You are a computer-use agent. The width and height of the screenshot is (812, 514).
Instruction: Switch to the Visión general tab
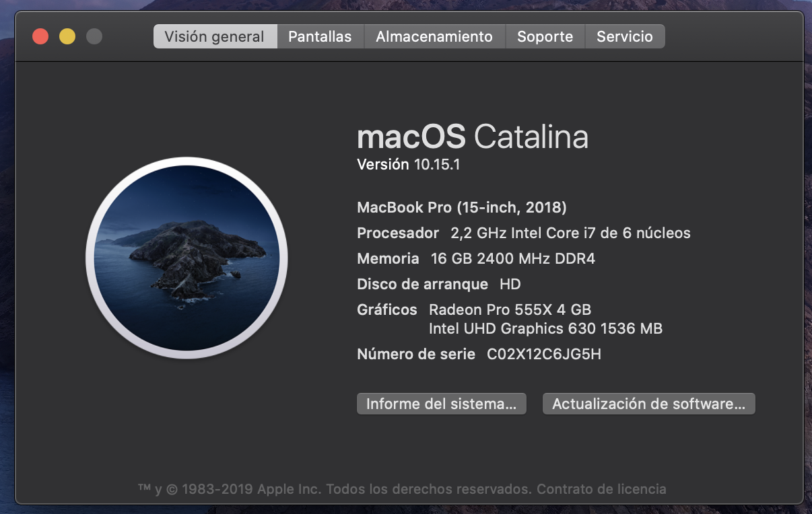[x=215, y=36]
